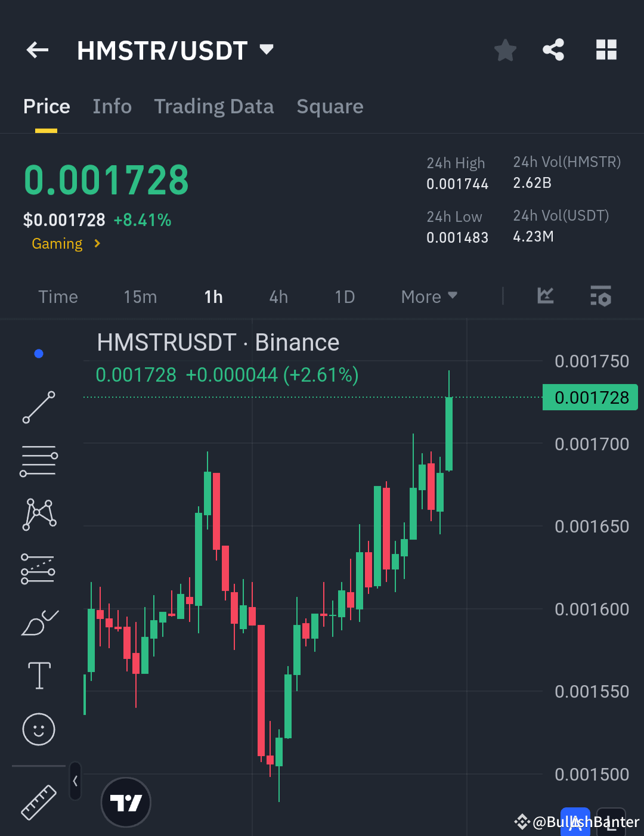The height and width of the screenshot is (836, 644).
Task: Select the XABCD pattern tool
Action: pos(38,513)
